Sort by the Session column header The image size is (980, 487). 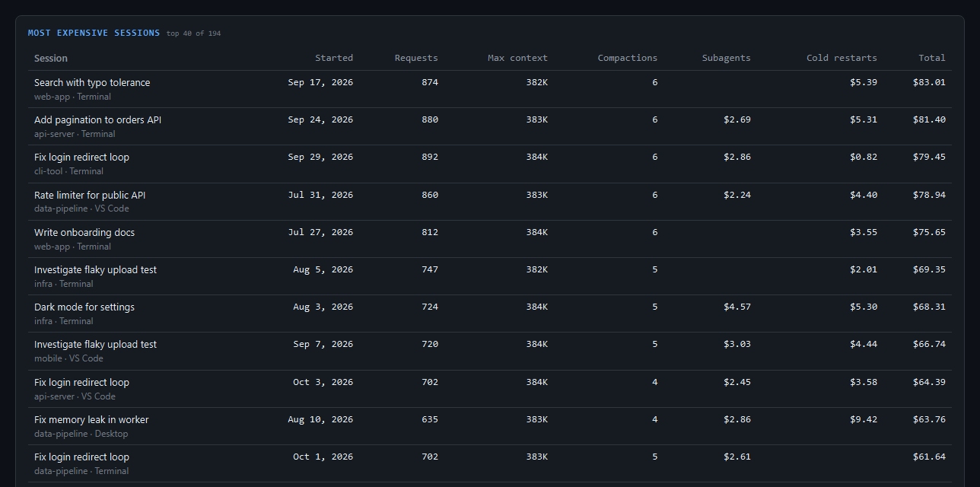point(51,59)
